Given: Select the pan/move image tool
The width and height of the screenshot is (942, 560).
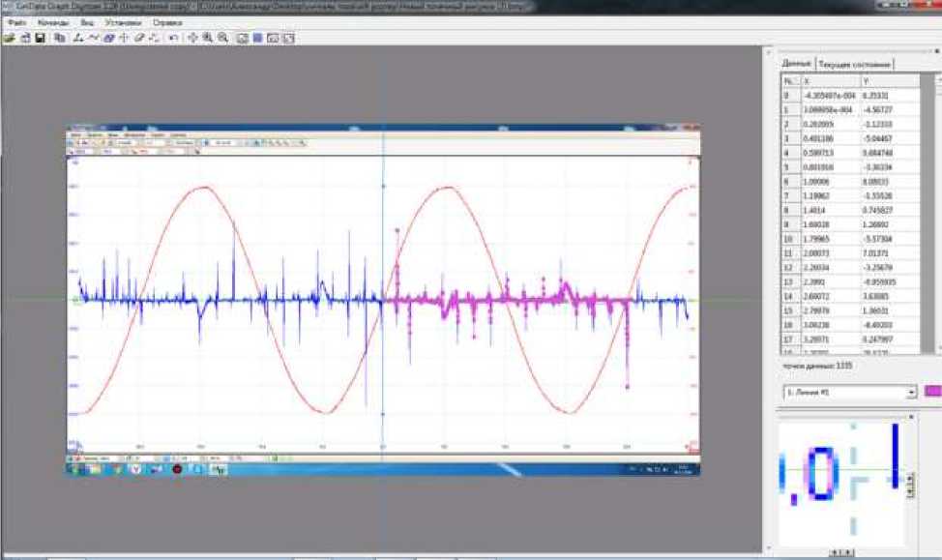Looking at the screenshot, I should coord(192,38).
